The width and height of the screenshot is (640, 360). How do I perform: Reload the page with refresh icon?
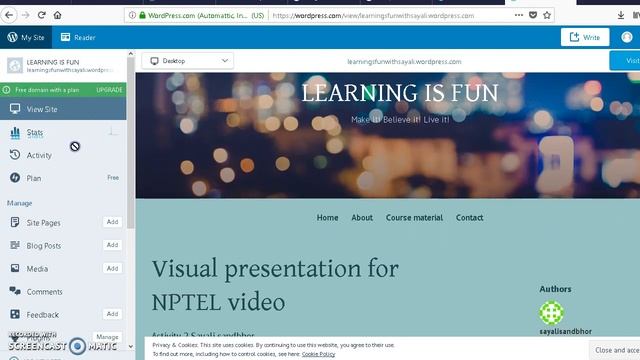pos(41,16)
